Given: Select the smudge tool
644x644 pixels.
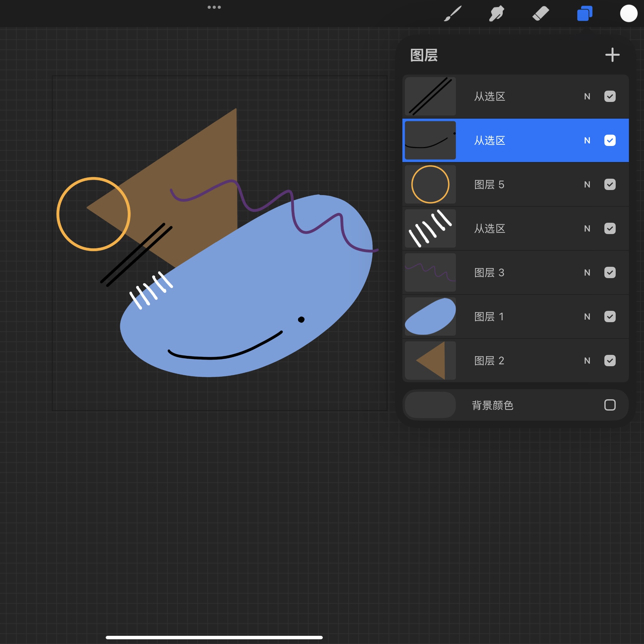Looking at the screenshot, I should click(496, 14).
